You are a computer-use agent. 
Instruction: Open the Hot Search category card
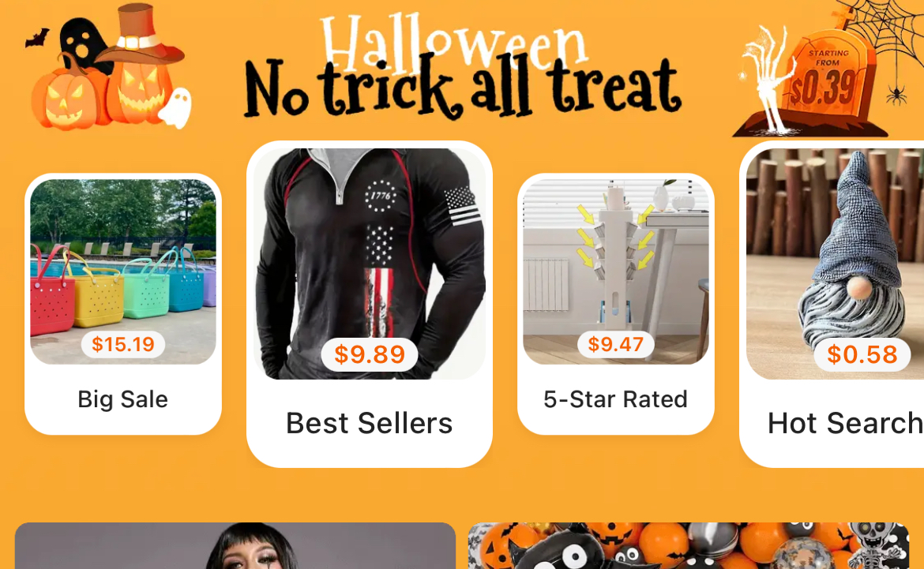coord(832,304)
